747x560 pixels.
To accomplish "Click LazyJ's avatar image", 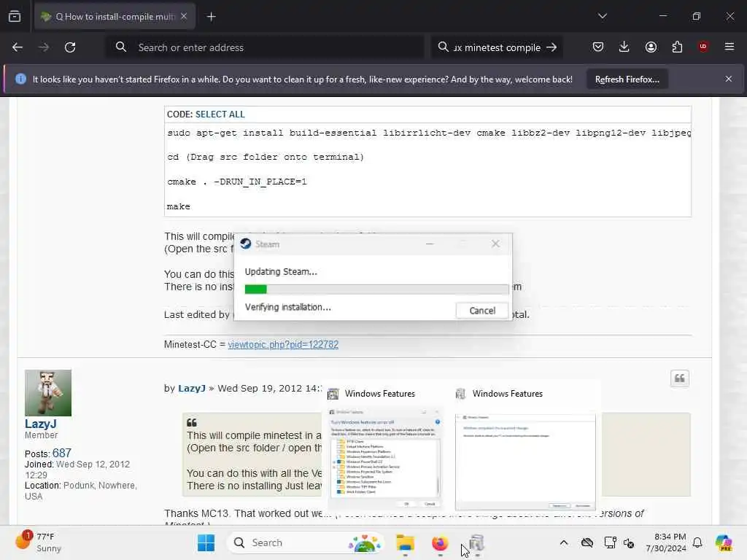I will pyautogui.click(x=48, y=393).
